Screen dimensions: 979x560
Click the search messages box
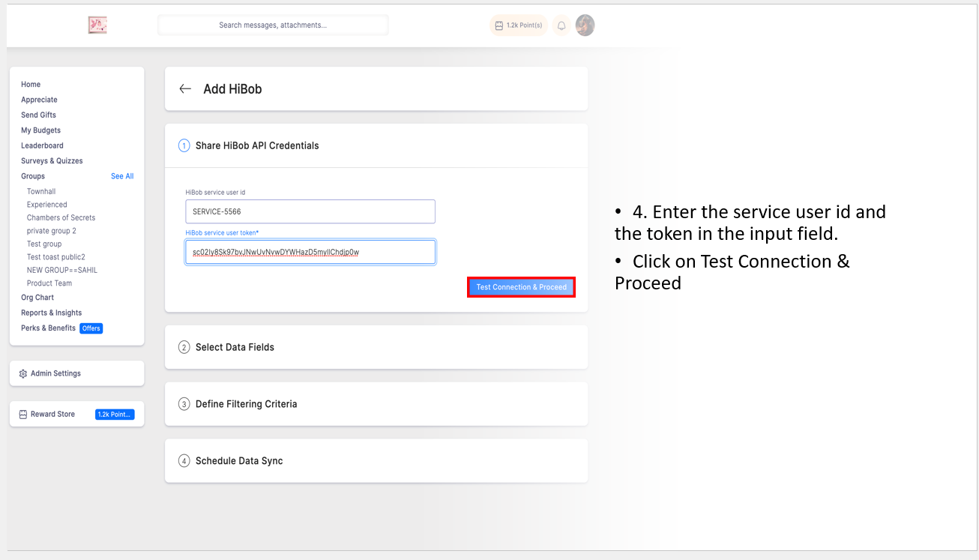(273, 25)
